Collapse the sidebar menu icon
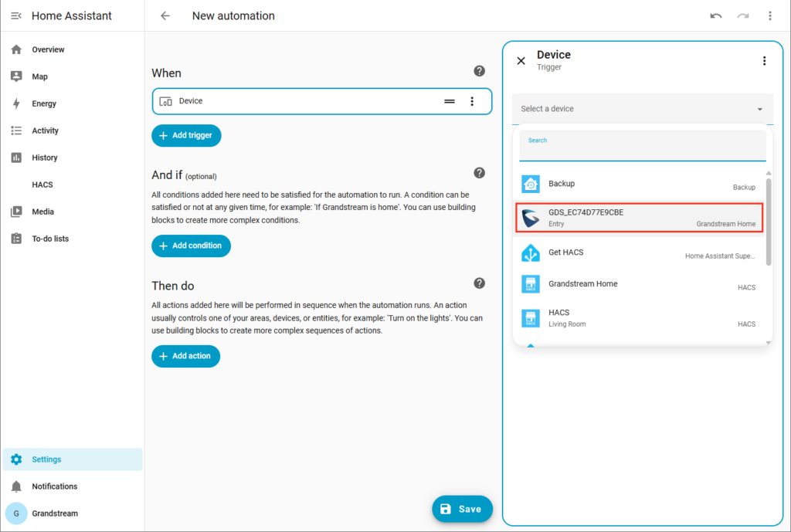Viewport: 791px width, 532px height. coord(16,15)
